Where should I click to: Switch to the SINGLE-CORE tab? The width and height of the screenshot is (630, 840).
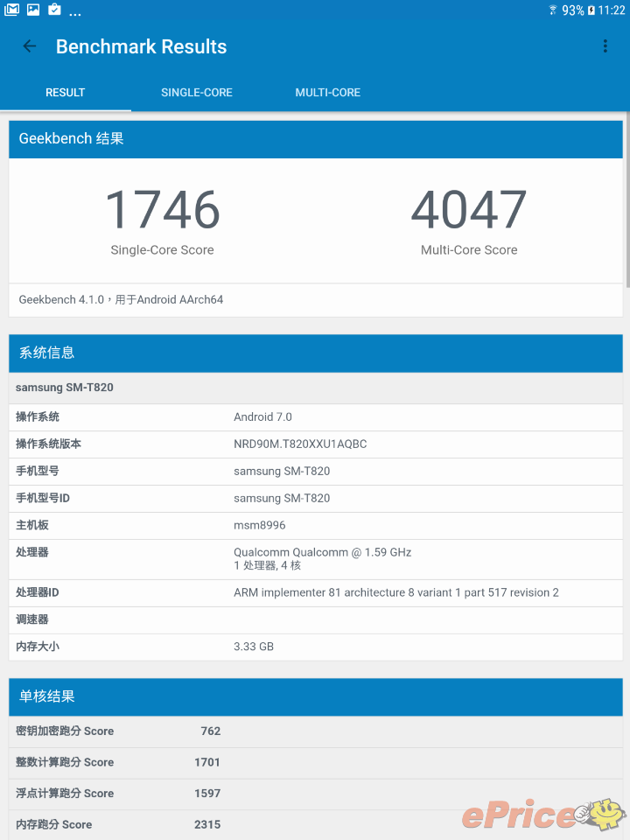pos(197,93)
